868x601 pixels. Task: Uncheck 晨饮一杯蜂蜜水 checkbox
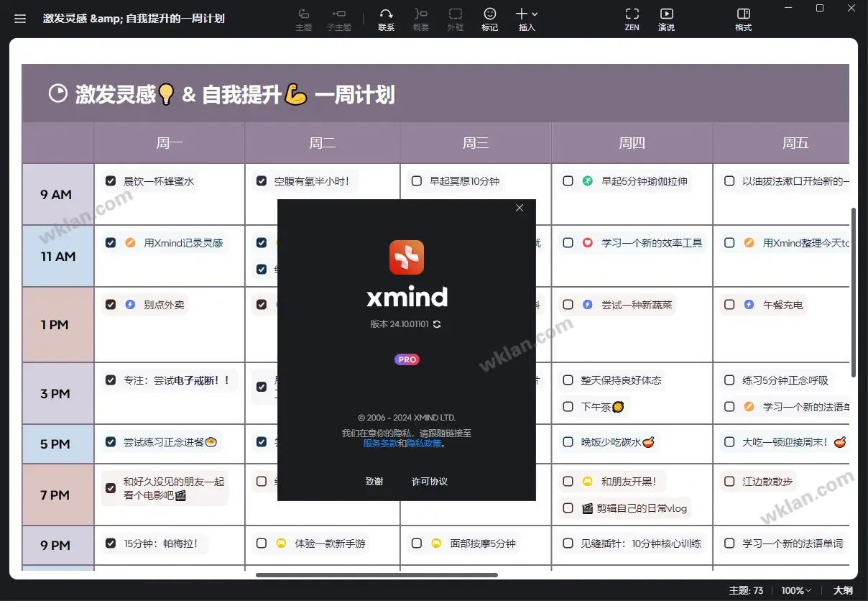[x=111, y=181]
